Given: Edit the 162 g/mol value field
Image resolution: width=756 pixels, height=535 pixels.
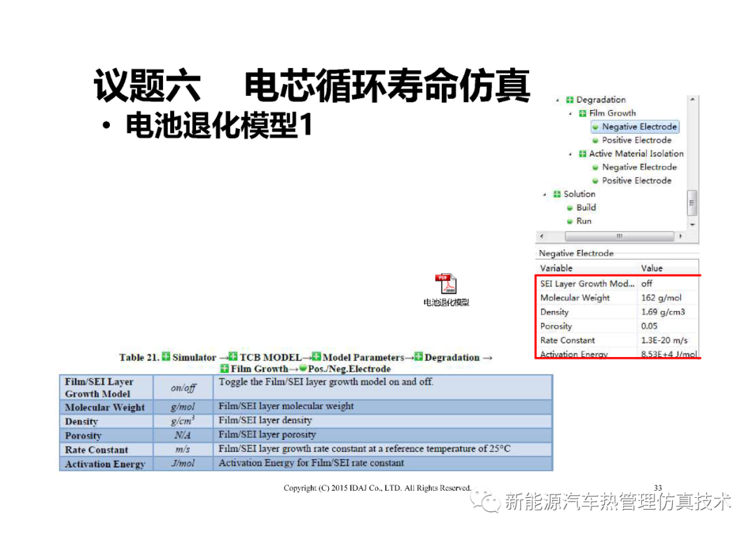Looking at the screenshot, I should (667, 298).
